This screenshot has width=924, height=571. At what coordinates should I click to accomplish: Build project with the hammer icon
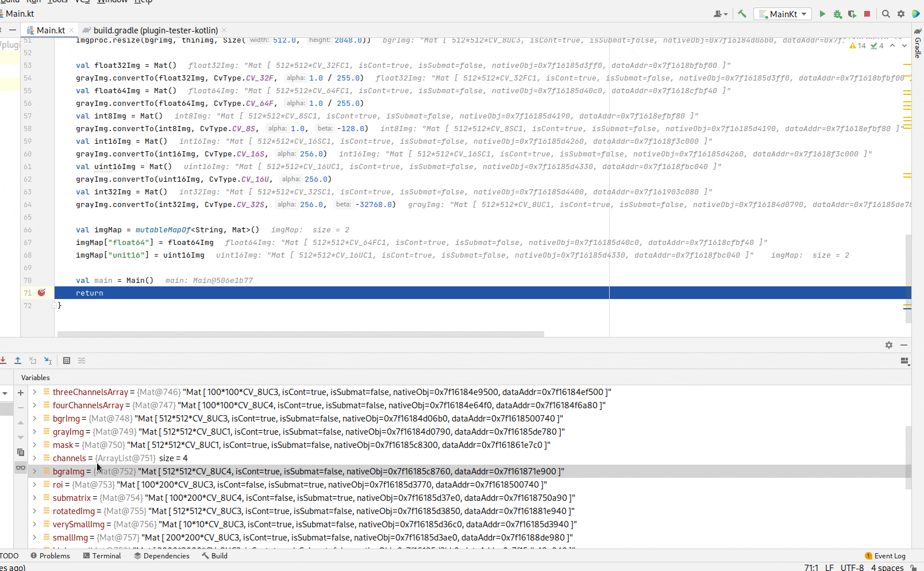tap(741, 13)
